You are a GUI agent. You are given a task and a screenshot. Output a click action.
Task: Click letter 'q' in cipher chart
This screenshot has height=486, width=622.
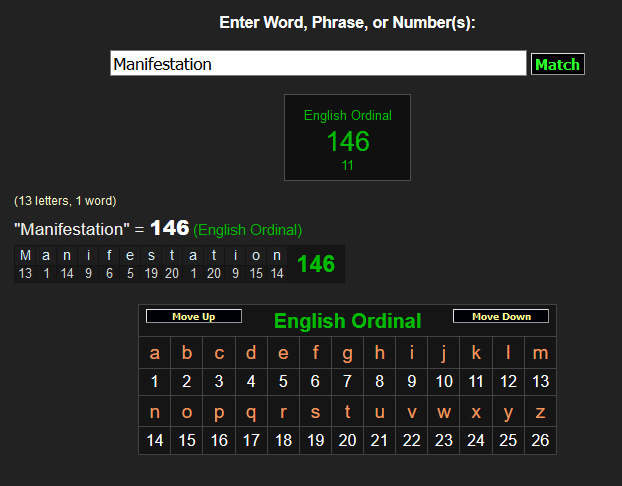251,411
